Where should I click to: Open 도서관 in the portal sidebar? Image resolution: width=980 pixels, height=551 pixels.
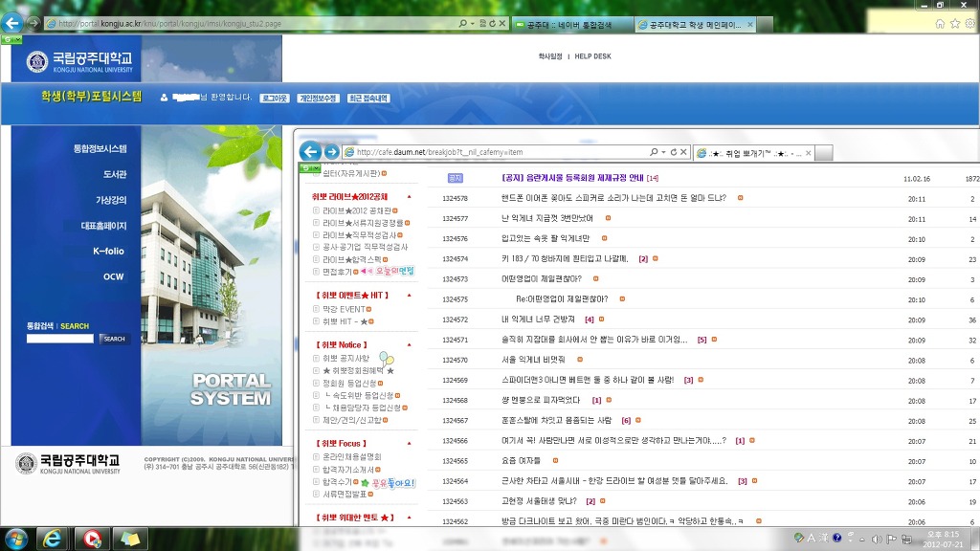(115, 174)
